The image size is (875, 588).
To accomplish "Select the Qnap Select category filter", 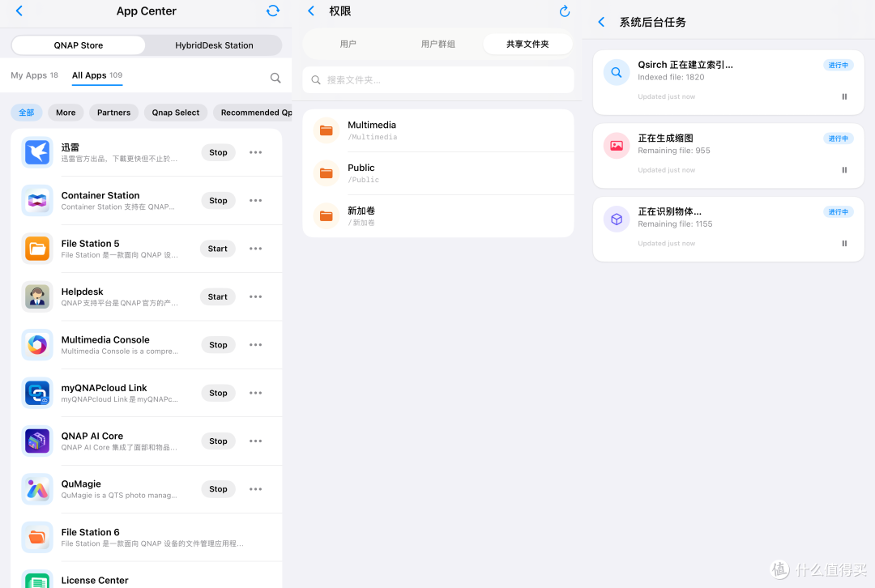I will click(176, 112).
